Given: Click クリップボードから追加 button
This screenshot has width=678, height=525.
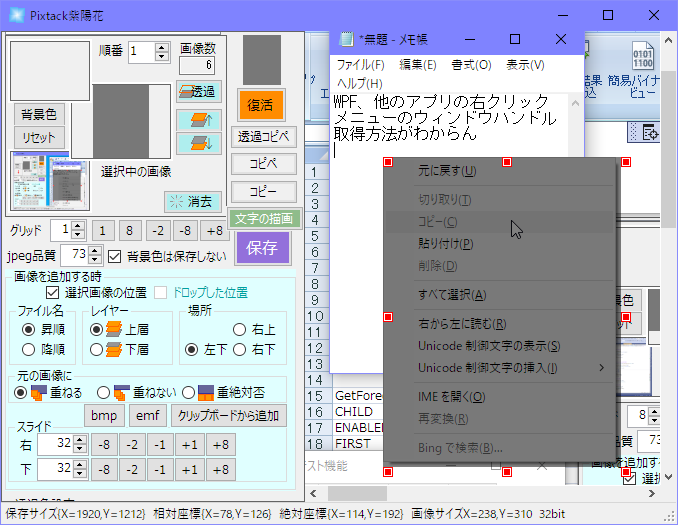Looking at the screenshot, I should (229, 416).
